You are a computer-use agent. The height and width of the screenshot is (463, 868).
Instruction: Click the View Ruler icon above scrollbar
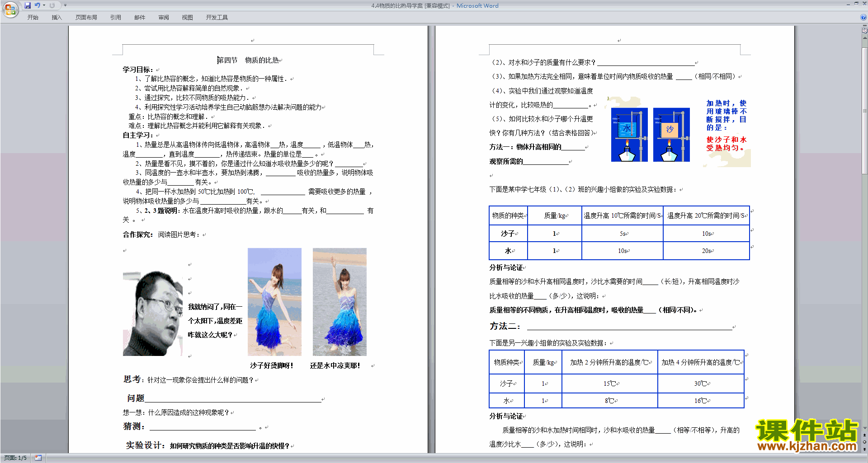pos(864,31)
